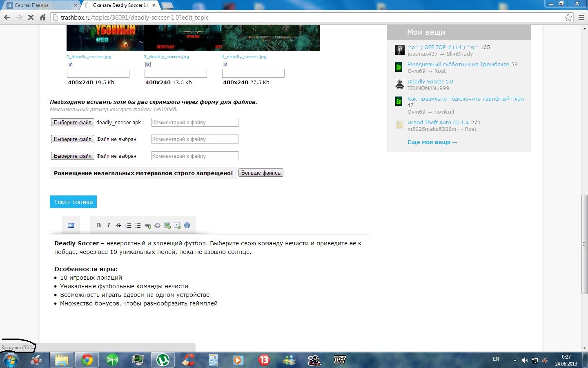Open Windows Explorer from the taskbar

point(62,360)
